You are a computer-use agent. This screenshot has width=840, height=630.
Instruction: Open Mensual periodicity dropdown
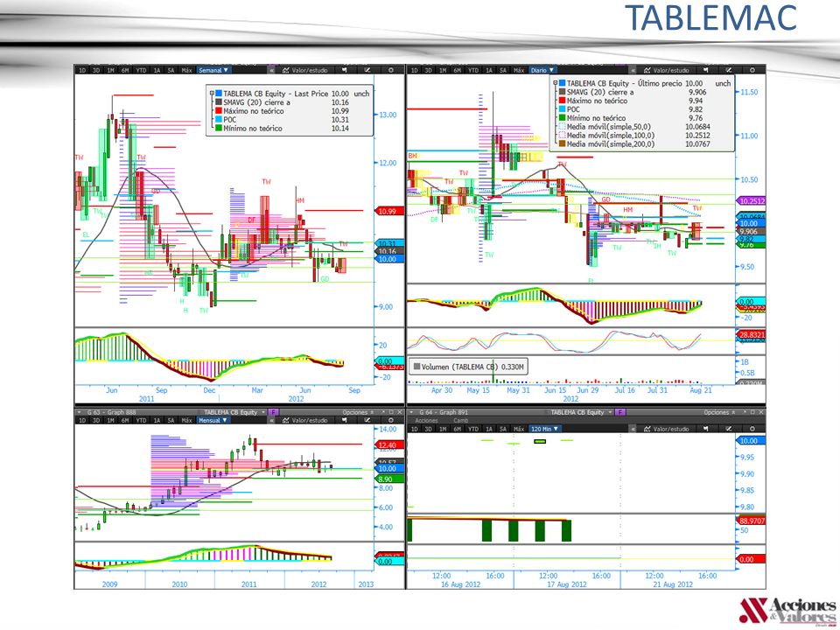213,421
